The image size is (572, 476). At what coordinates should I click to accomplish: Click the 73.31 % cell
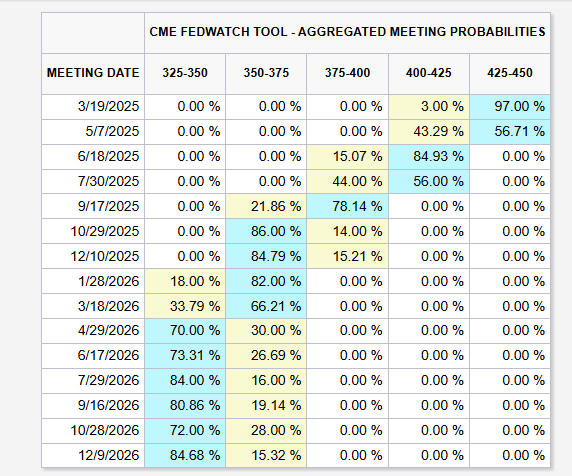185,355
